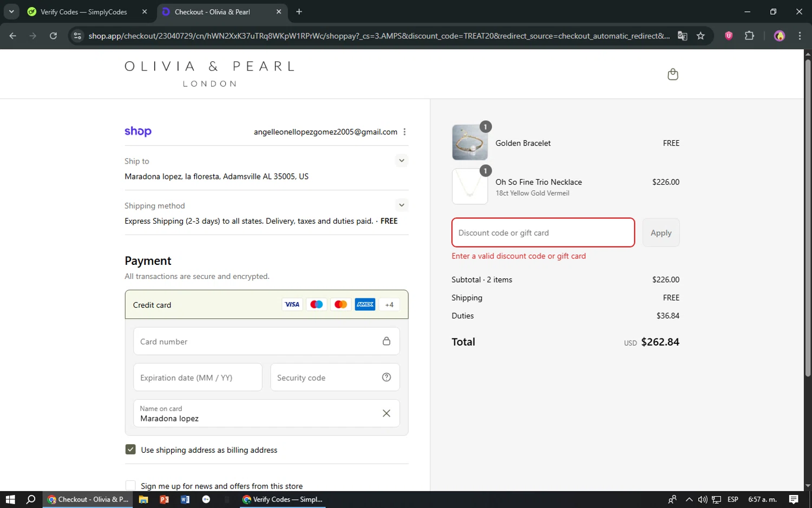Open the Windows Start menu
Screen dimensions: 812x508
click(x=10, y=499)
